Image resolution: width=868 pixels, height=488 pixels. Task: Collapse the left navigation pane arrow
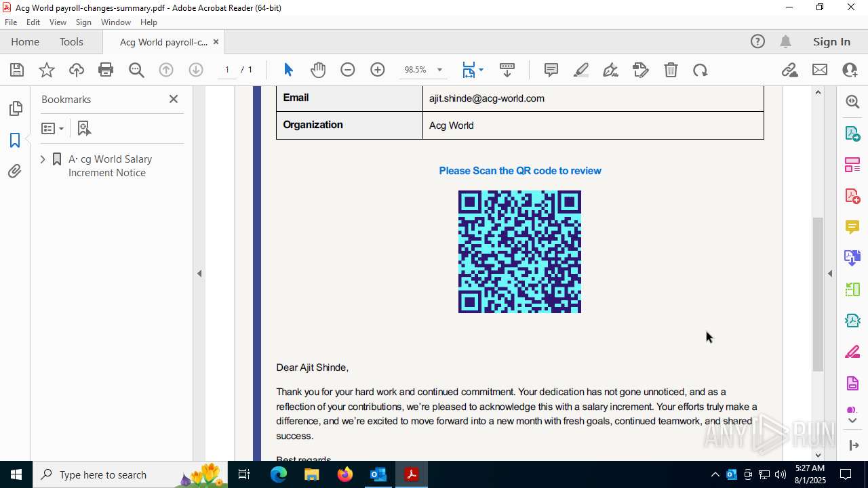199,274
